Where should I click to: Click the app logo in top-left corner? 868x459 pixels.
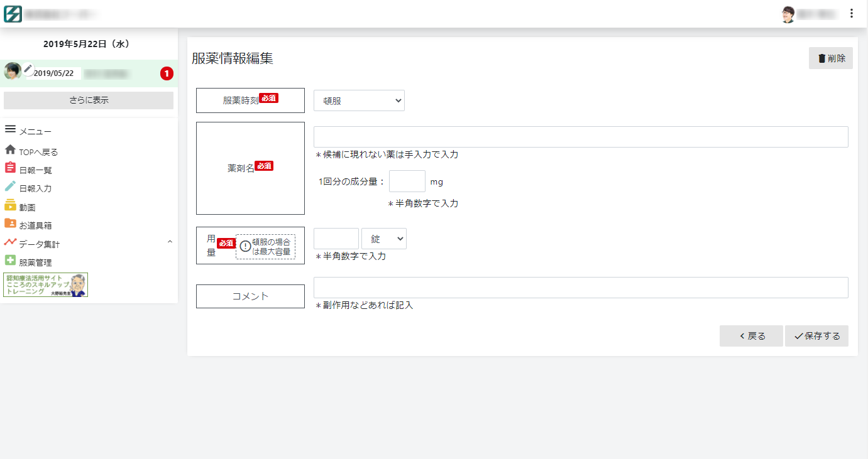tap(13, 14)
